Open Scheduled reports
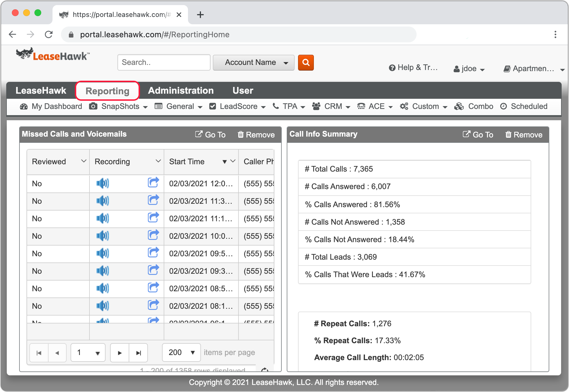This screenshot has width=569, height=392. 524,106
